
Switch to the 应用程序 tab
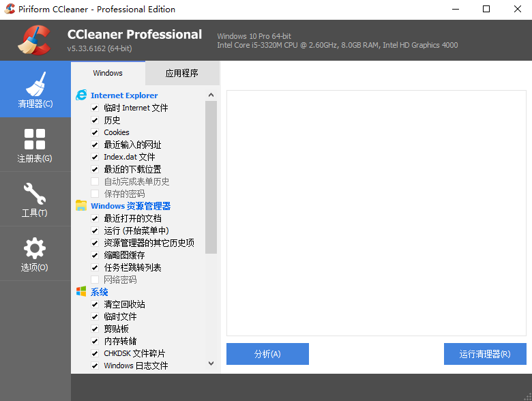tap(182, 73)
